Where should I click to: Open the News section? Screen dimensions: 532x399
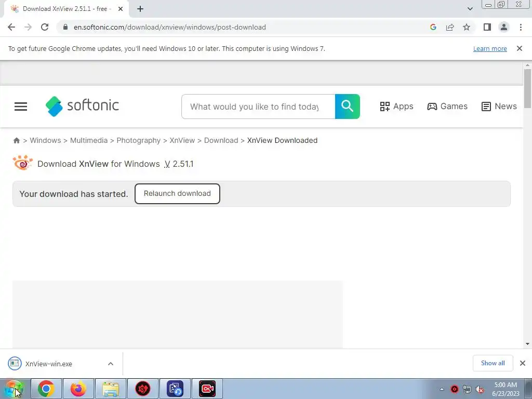coord(499,107)
